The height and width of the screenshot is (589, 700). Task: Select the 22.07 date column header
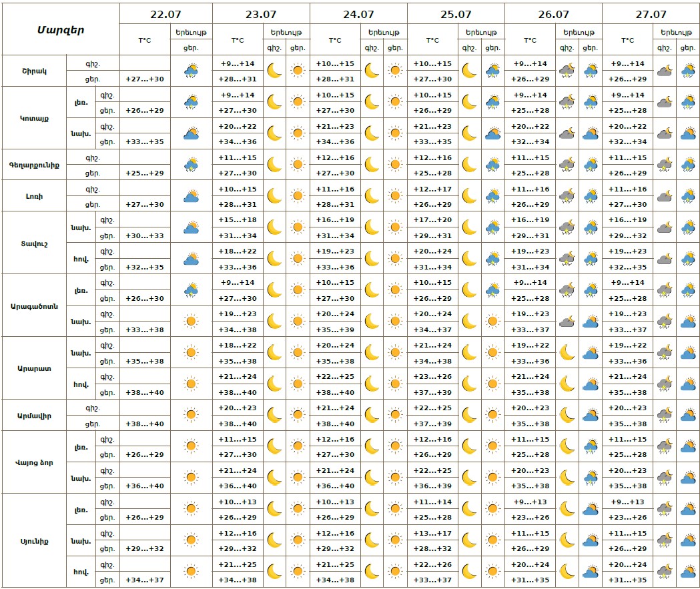(166, 14)
